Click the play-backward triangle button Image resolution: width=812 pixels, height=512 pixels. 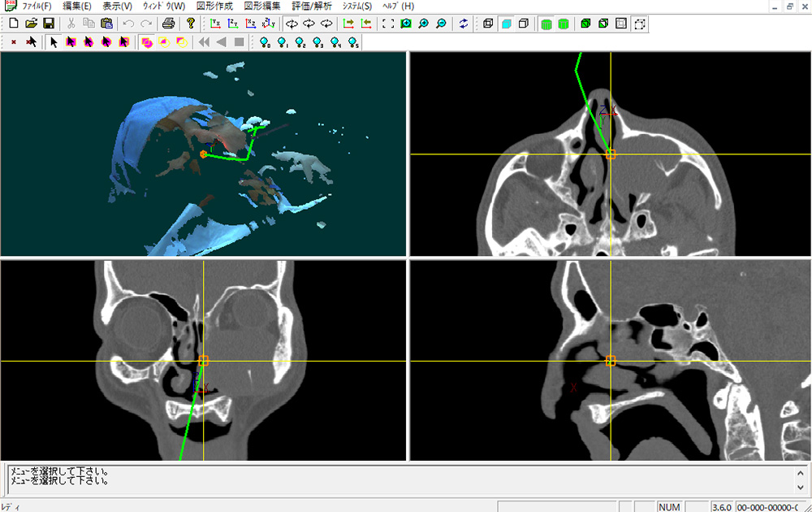pyautogui.click(x=222, y=42)
